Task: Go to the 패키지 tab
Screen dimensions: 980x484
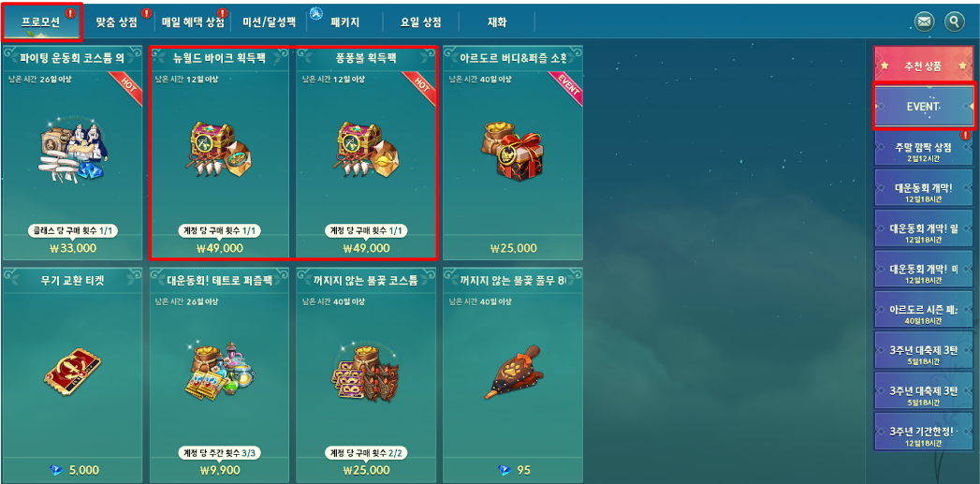Action: 345,22
